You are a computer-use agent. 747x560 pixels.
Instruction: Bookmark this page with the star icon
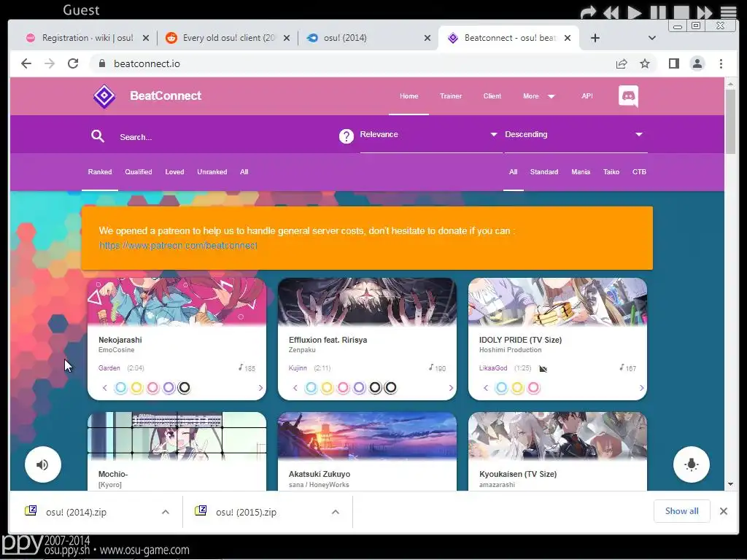click(x=645, y=63)
